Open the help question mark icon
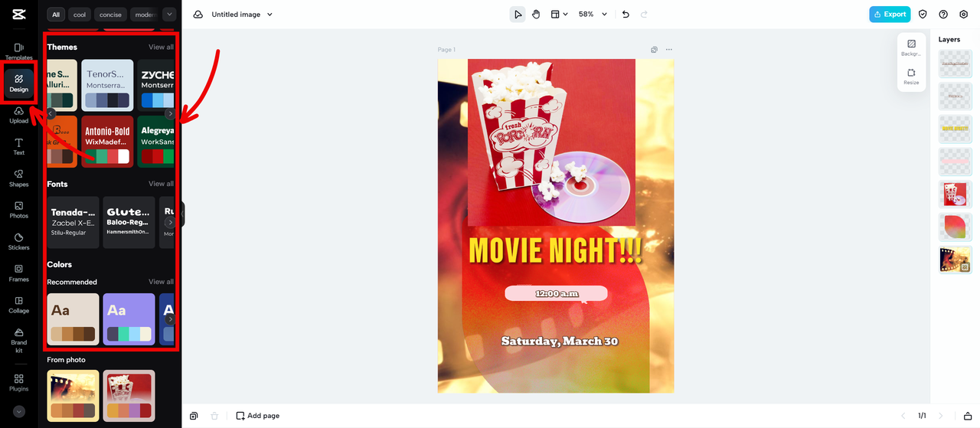Viewport: 980px width, 428px height. point(943,14)
